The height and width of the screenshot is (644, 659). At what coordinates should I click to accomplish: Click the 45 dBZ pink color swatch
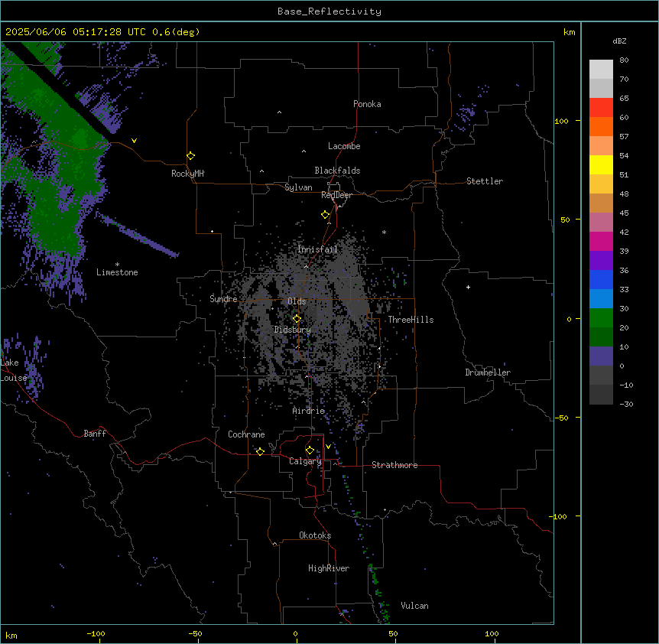(601, 222)
